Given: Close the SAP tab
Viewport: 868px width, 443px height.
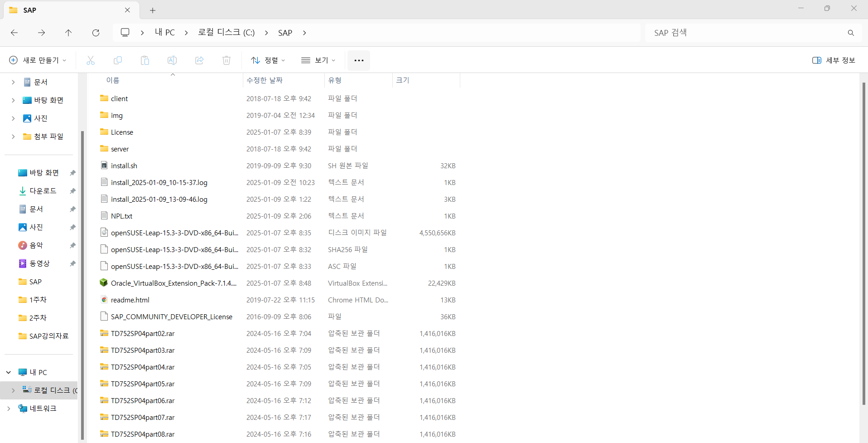Looking at the screenshot, I should coord(127,10).
